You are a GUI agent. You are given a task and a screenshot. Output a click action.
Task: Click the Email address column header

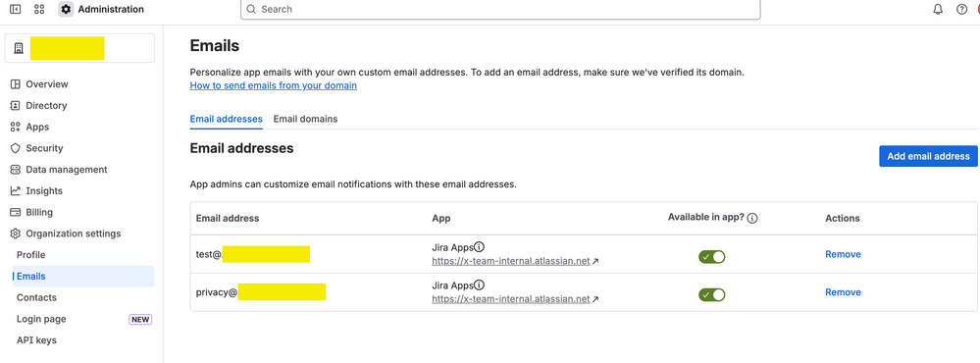[x=228, y=218]
